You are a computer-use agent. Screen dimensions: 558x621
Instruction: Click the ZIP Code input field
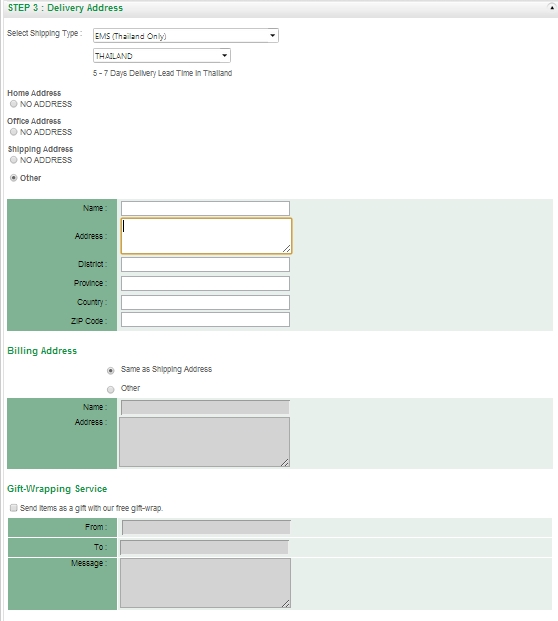[x=205, y=320]
